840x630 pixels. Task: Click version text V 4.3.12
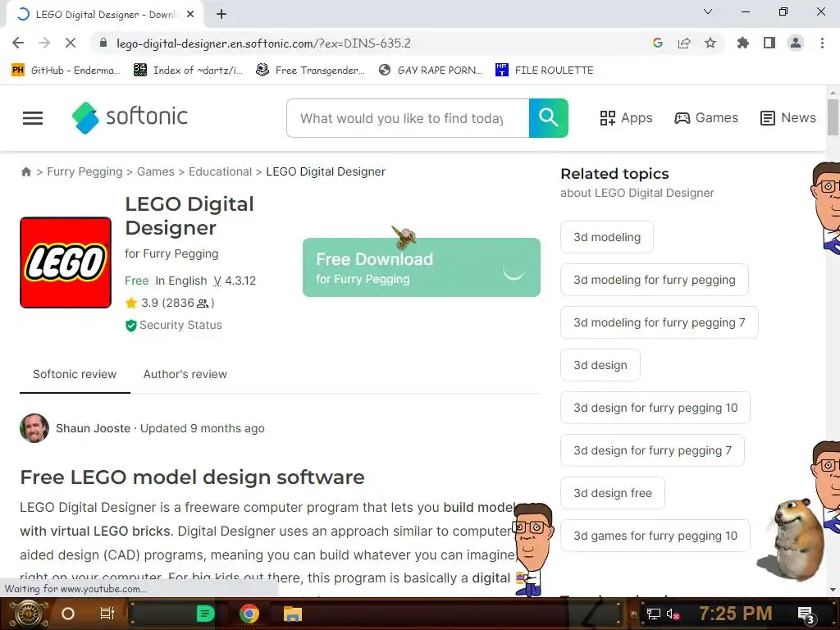coord(235,281)
